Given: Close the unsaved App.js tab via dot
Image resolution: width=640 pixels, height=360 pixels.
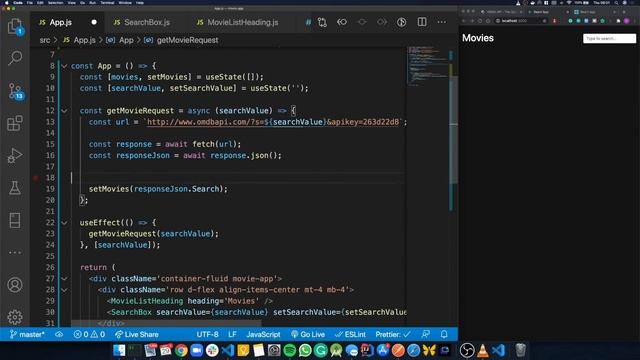Looking at the screenshot, I should pos(94,22).
